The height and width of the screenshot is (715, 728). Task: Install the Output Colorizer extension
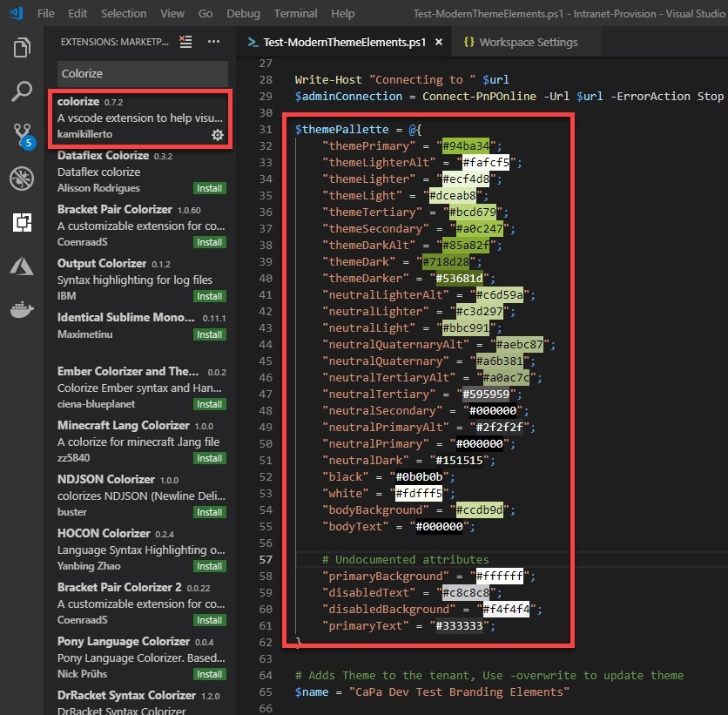click(x=208, y=296)
